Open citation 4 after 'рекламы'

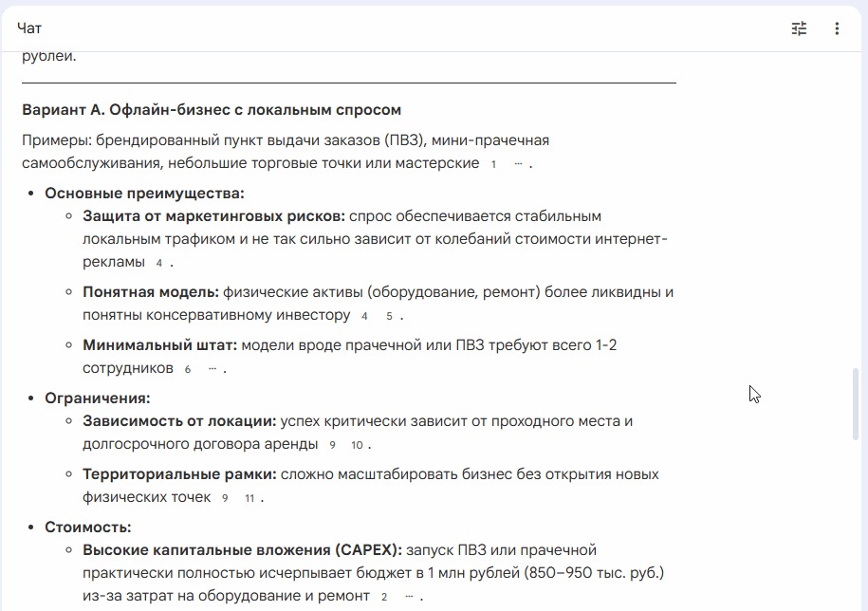pos(158,263)
